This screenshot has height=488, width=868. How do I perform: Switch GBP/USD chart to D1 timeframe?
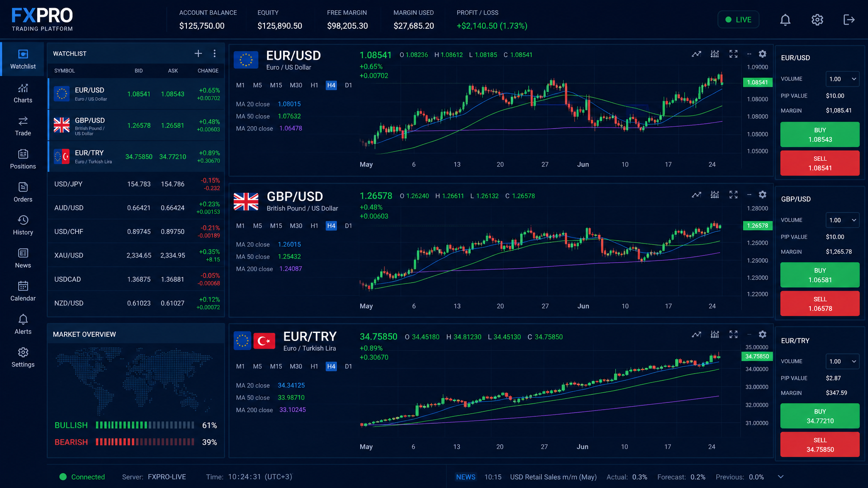coord(348,226)
